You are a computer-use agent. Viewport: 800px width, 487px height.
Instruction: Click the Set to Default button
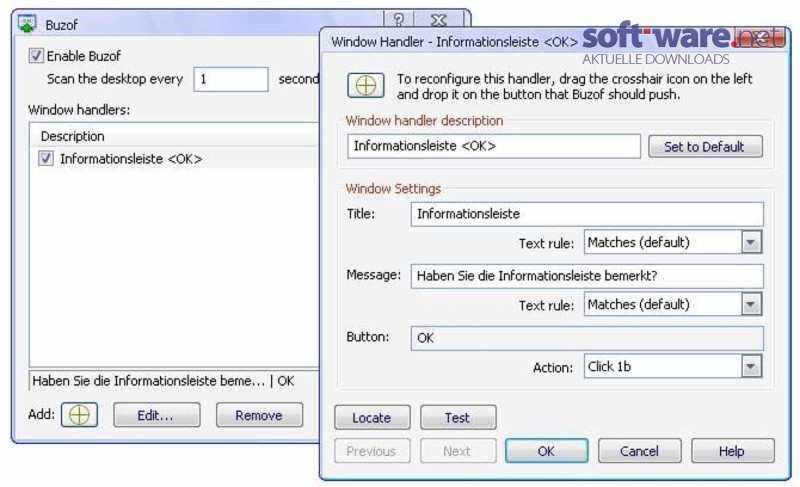[x=705, y=147]
